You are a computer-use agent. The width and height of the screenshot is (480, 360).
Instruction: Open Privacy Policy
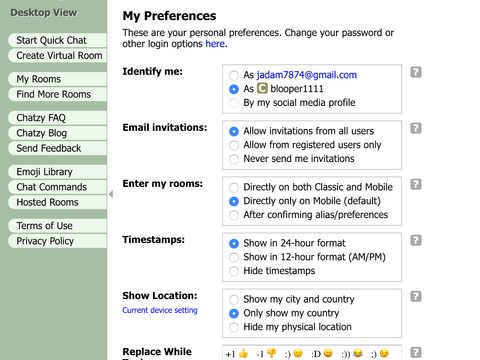point(57,241)
